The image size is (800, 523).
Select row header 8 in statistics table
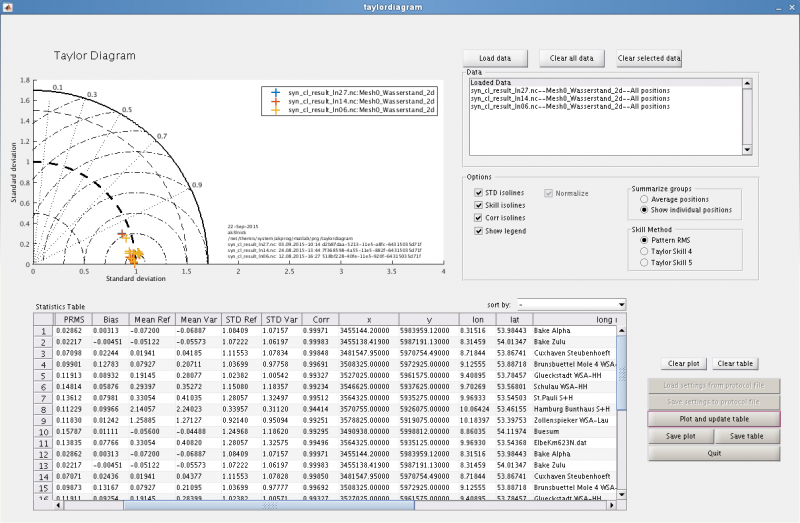(x=44, y=410)
